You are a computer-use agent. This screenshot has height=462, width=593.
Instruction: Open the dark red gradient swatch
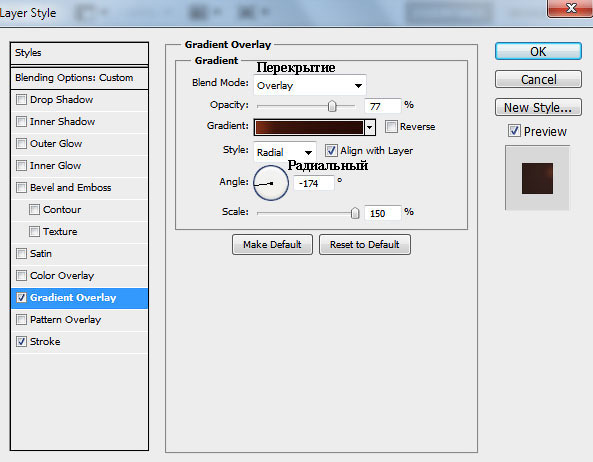tap(309, 127)
